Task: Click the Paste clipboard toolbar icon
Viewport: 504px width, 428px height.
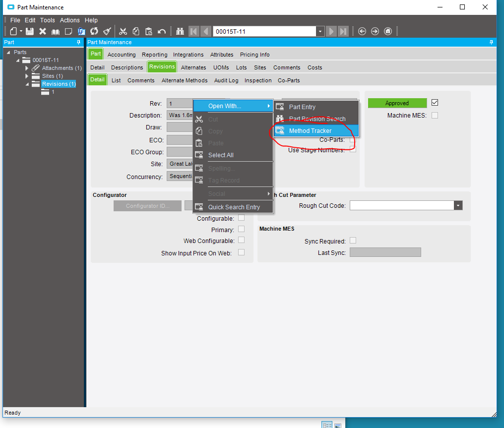Action: click(x=148, y=31)
